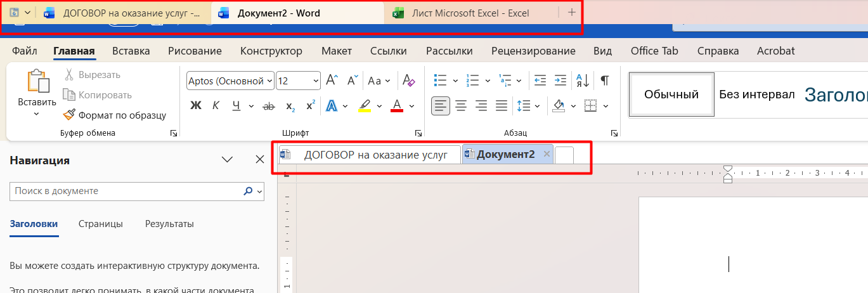This screenshot has height=293, width=868.
Task: Click the Поиск в документе search field
Action: click(x=127, y=191)
